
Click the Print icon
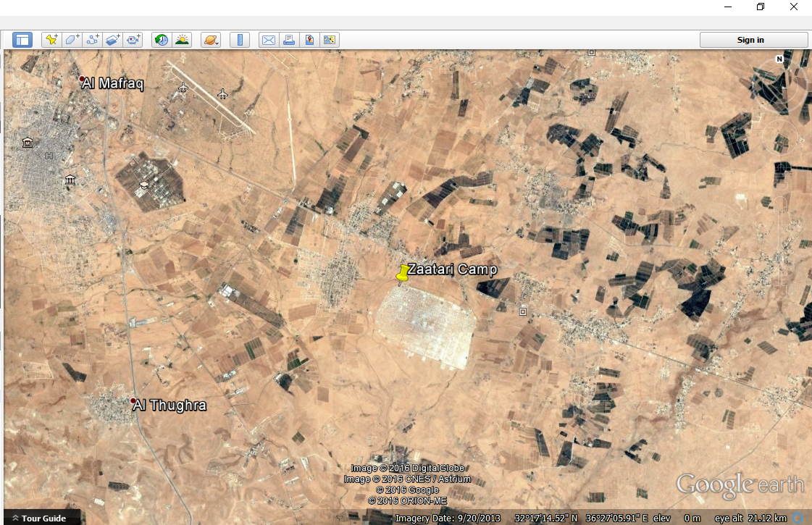point(289,40)
